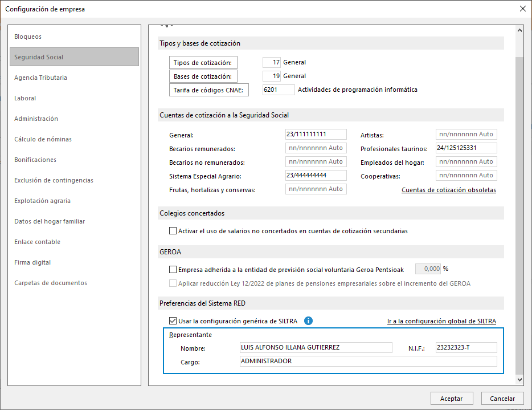Switch to Firma digital section

pos(32,262)
